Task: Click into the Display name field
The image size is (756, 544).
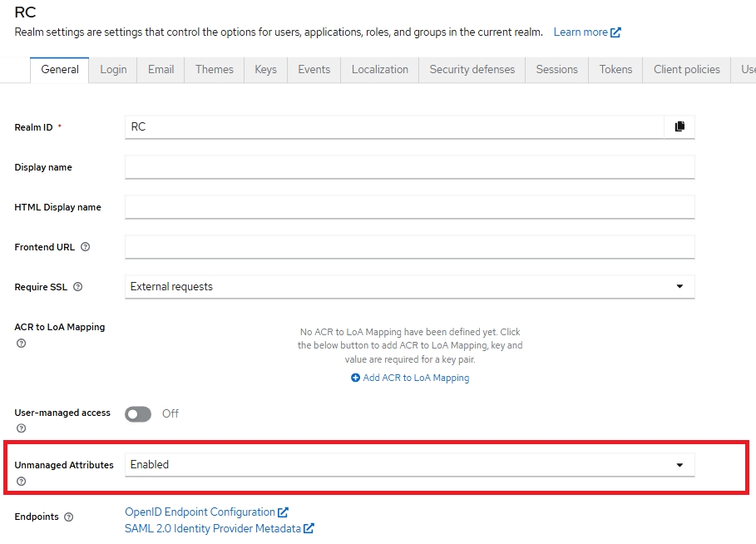Action: (x=409, y=167)
